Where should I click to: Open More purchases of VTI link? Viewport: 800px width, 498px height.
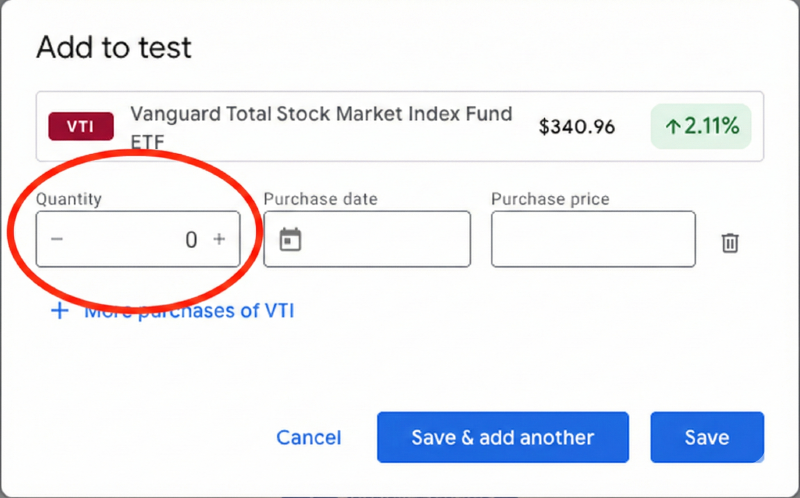pyautogui.click(x=190, y=311)
